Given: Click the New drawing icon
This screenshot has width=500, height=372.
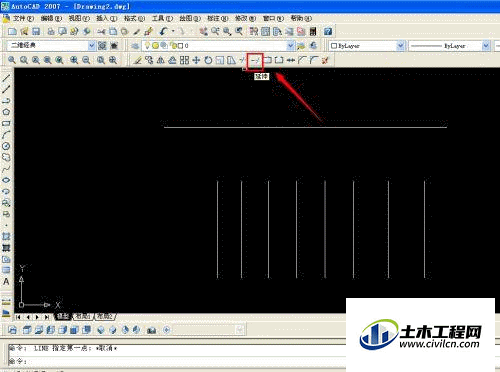Looking at the screenshot, I should [x=12, y=32].
